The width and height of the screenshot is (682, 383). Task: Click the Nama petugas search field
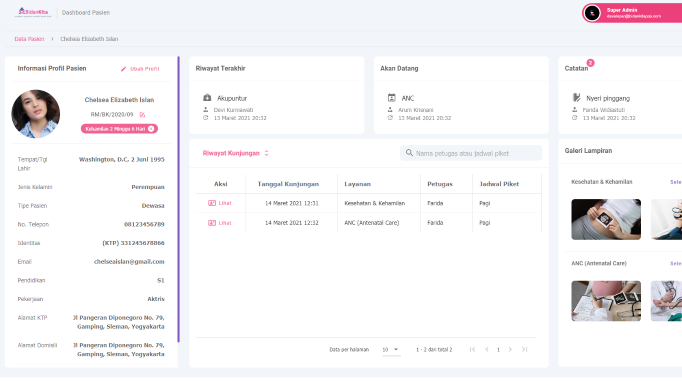click(471, 153)
